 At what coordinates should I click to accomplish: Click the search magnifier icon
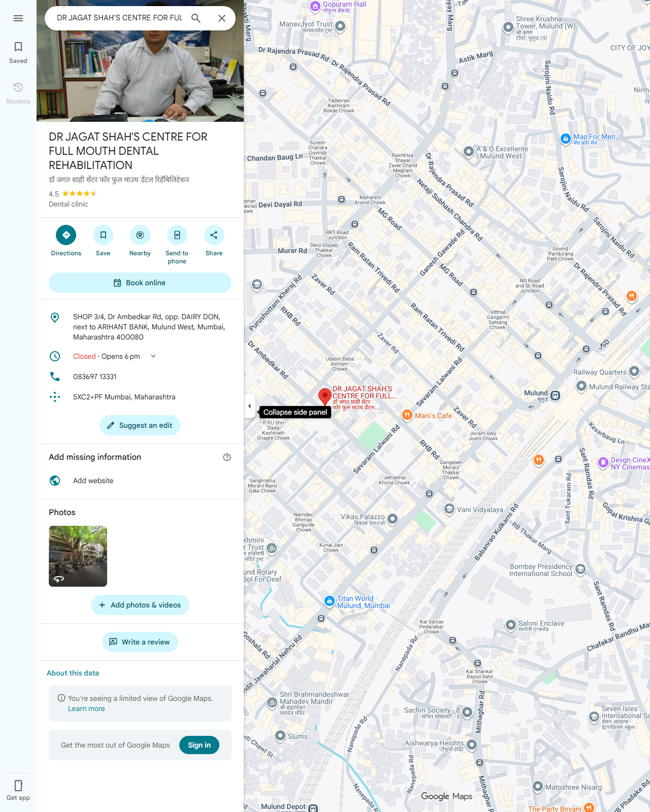(196, 18)
